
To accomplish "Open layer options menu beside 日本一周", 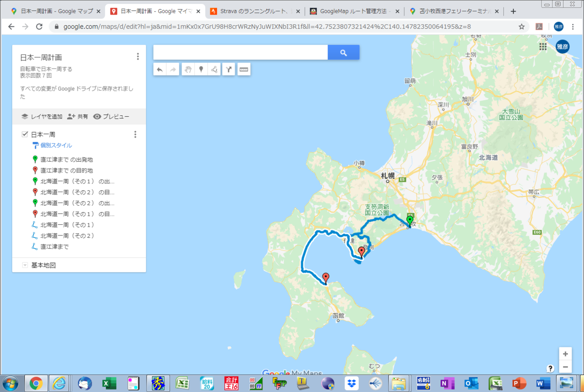I will [135, 134].
